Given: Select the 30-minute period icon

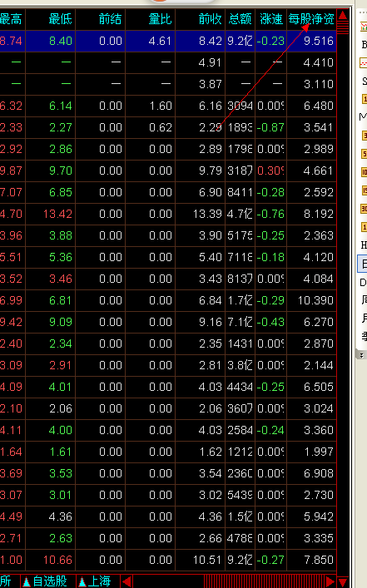Looking at the screenshot, I should tap(364, 209).
